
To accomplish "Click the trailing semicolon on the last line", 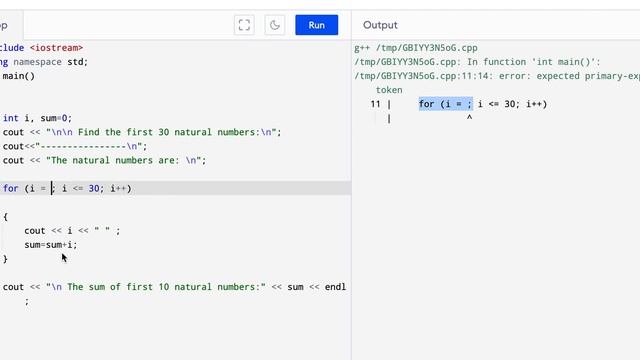I will (27, 302).
